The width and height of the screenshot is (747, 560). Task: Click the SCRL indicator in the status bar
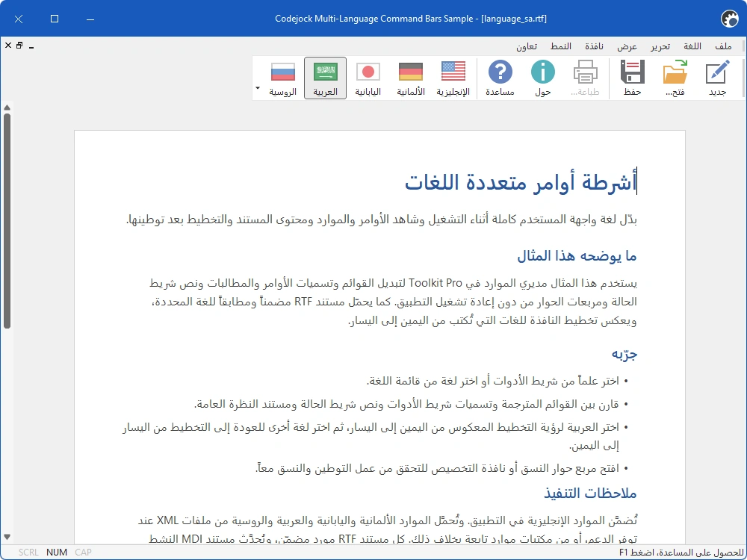[28, 553]
